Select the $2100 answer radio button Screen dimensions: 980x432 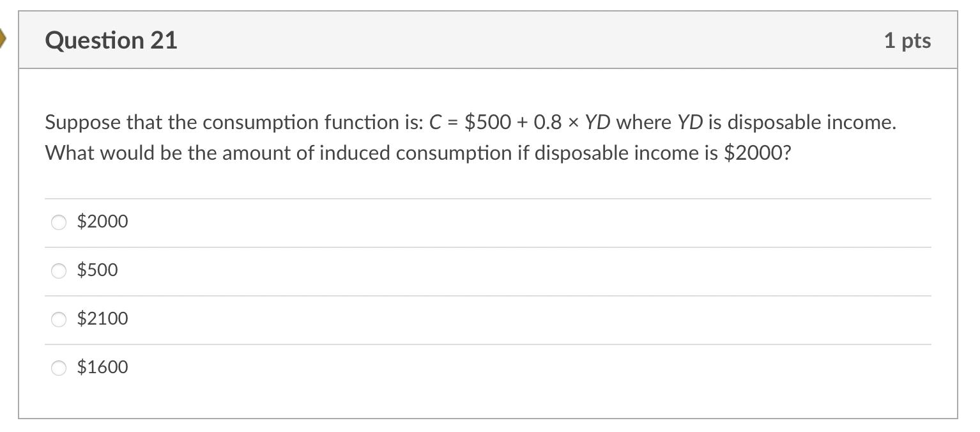pos(58,320)
